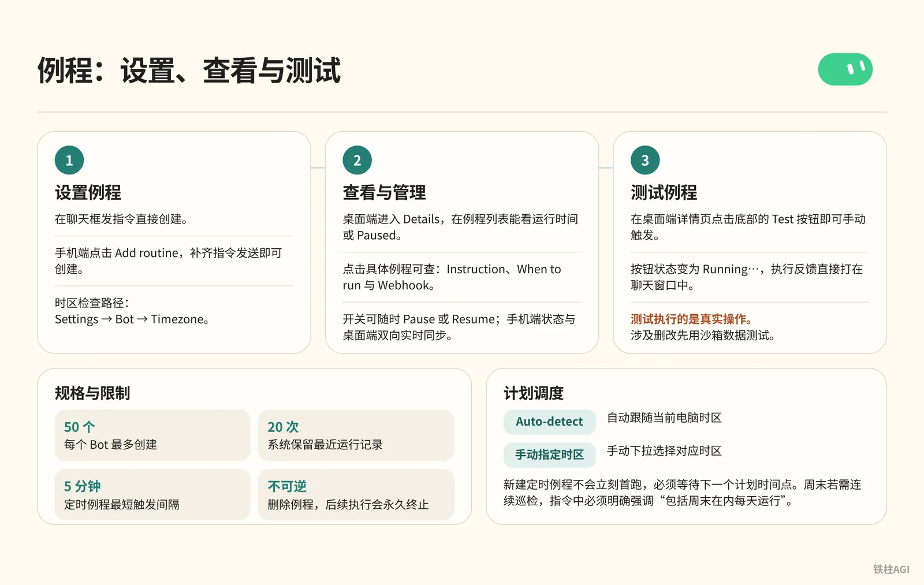This screenshot has width=924, height=585.
Task: Click the line mentioning Add routine
Action: [169, 261]
